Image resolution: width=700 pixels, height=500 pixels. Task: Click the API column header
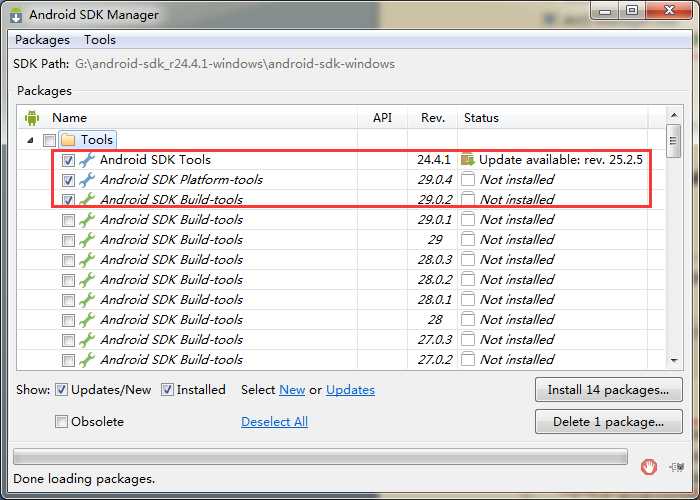click(x=382, y=118)
